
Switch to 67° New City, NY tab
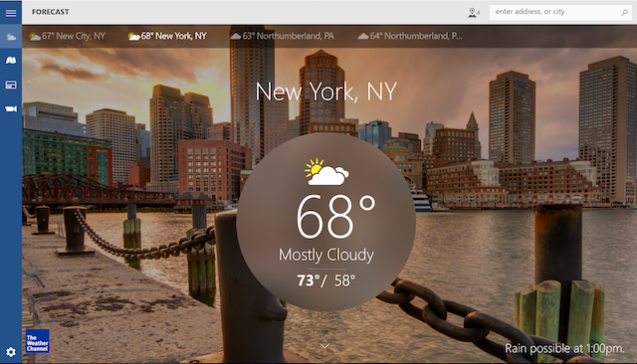point(68,36)
